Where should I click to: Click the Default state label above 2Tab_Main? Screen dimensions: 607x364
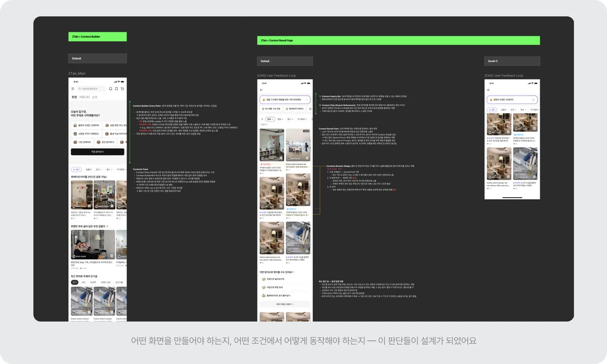pyautogui.click(x=98, y=58)
